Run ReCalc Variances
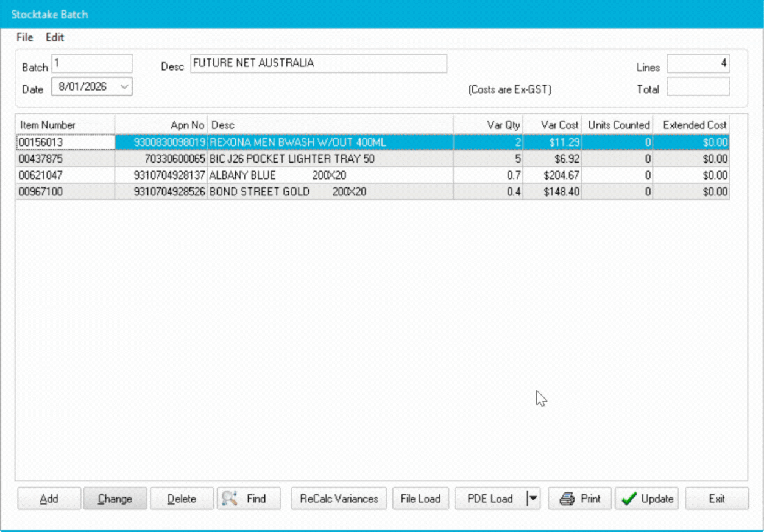Screen dimensions: 764x532 pos(339,499)
